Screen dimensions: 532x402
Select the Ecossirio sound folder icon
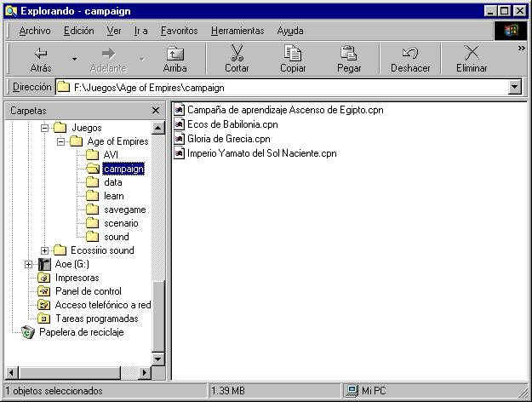[x=60, y=250]
